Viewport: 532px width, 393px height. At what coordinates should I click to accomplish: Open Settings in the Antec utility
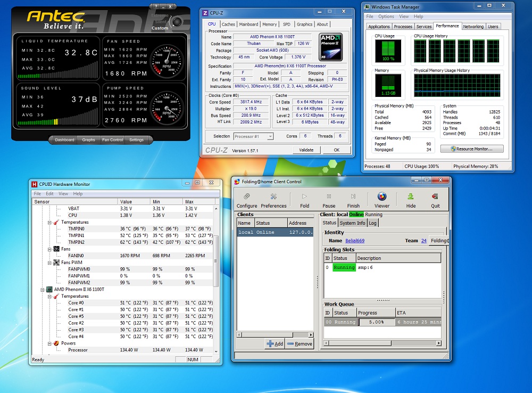tap(136, 140)
